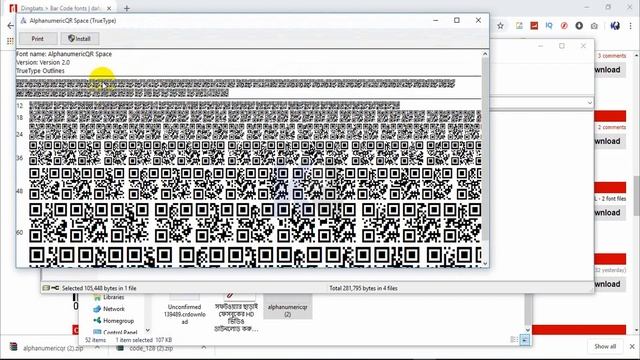Close the Chrome downloads bar
Screen dimensions: 640x360
coord(632,347)
